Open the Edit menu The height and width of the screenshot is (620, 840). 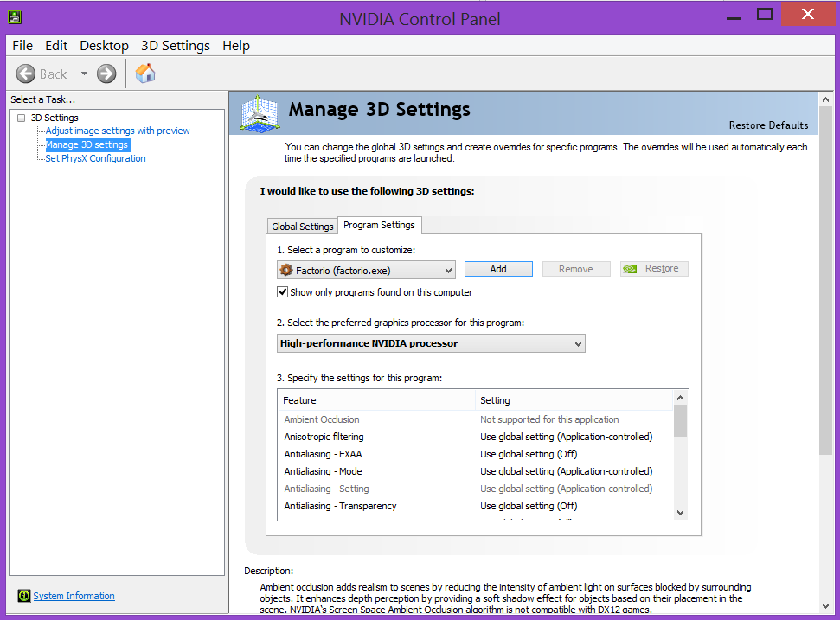click(x=56, y=46)
